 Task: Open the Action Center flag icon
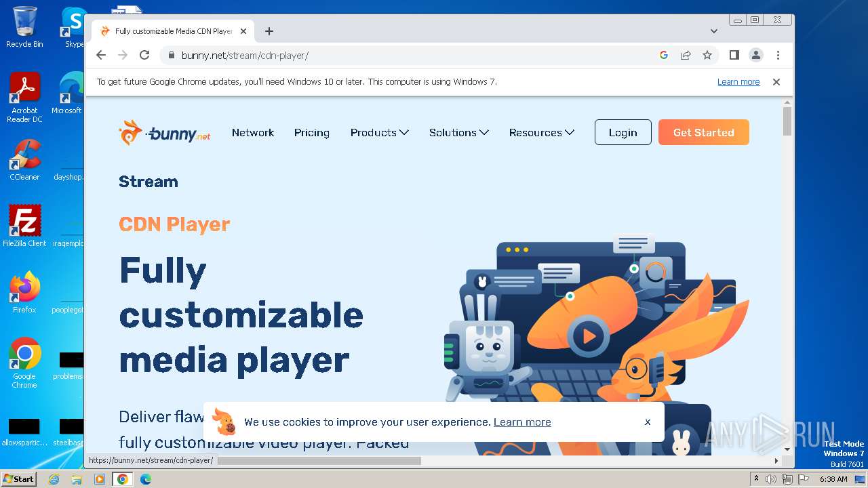pyautogui.click(x=802, y=479)
